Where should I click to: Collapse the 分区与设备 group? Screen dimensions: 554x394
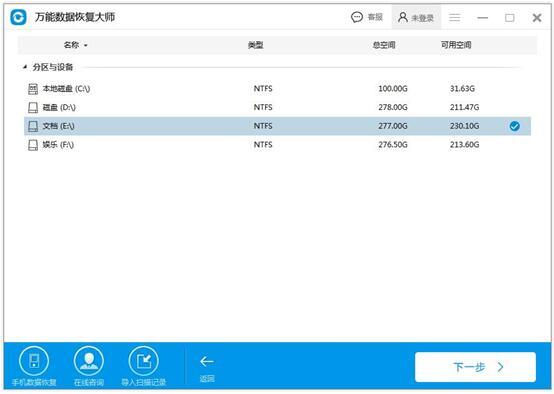(x=25, y=67)
